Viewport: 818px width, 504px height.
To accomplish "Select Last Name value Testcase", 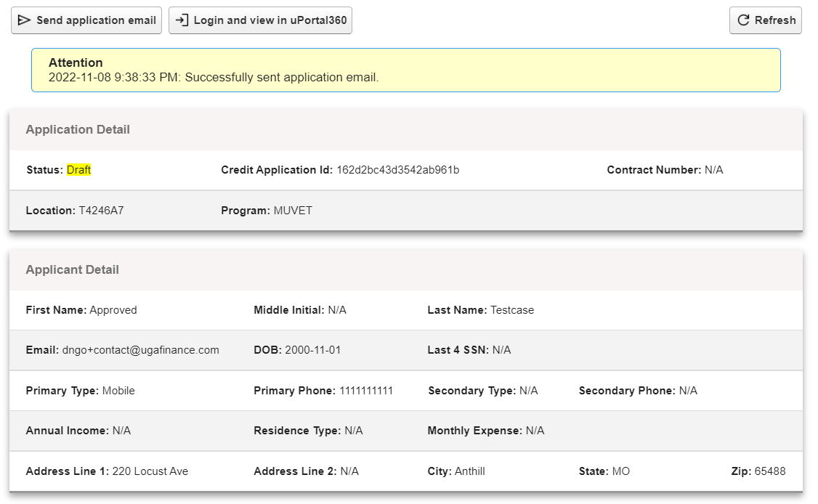I will coord(512,310).
